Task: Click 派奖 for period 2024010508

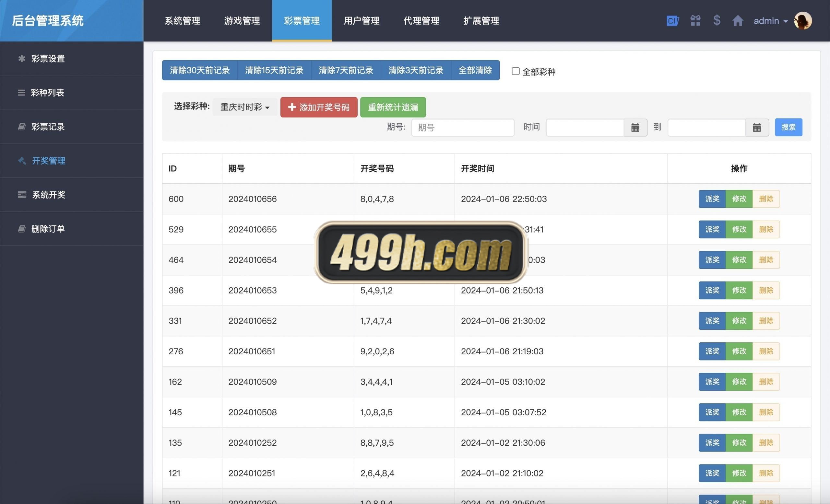Action: [x=712, y=412]
